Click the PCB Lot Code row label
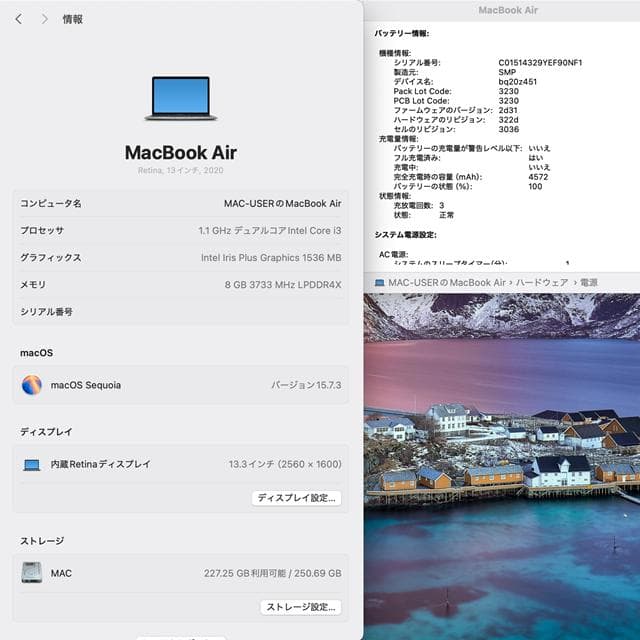Screen dimensions: 640x640 tap(421, 101)
